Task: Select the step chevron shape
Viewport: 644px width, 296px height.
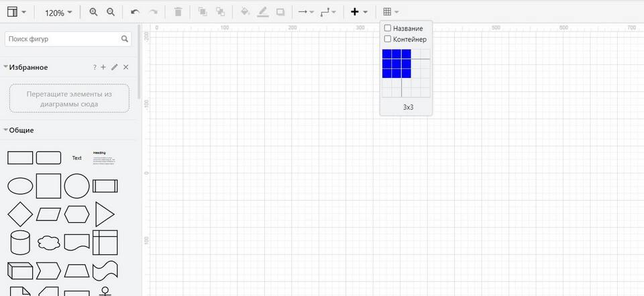Action: point(48,271)
